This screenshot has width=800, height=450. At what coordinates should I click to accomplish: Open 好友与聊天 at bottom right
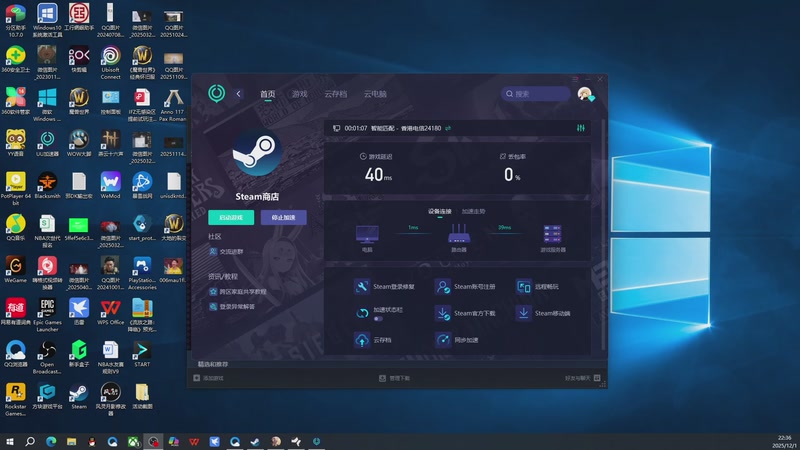pyautogui.click(x=583, y=378)
